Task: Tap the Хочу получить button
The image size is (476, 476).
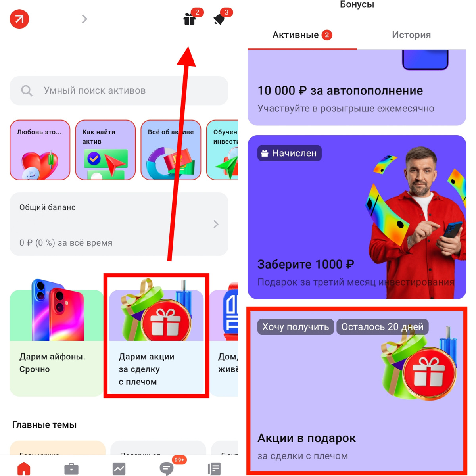Action: click(296, 327)
